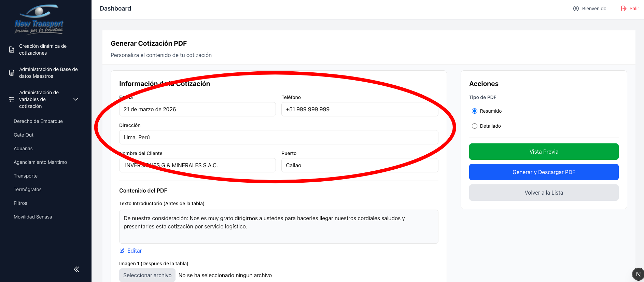
Task: Select the Resumido PDF type
Action: tap(475, 111)
